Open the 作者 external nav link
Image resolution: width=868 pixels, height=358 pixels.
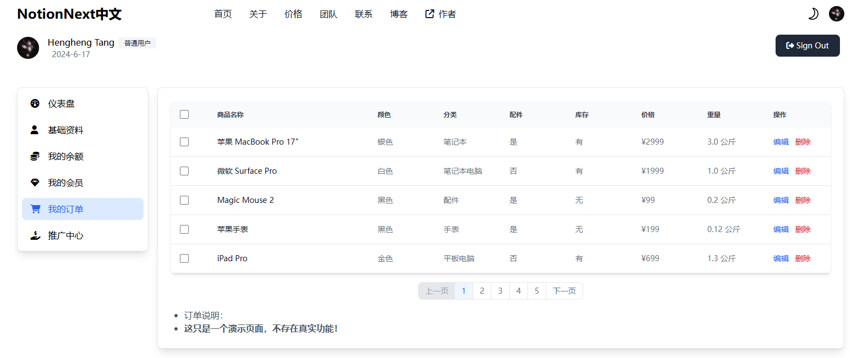[441, 14]
